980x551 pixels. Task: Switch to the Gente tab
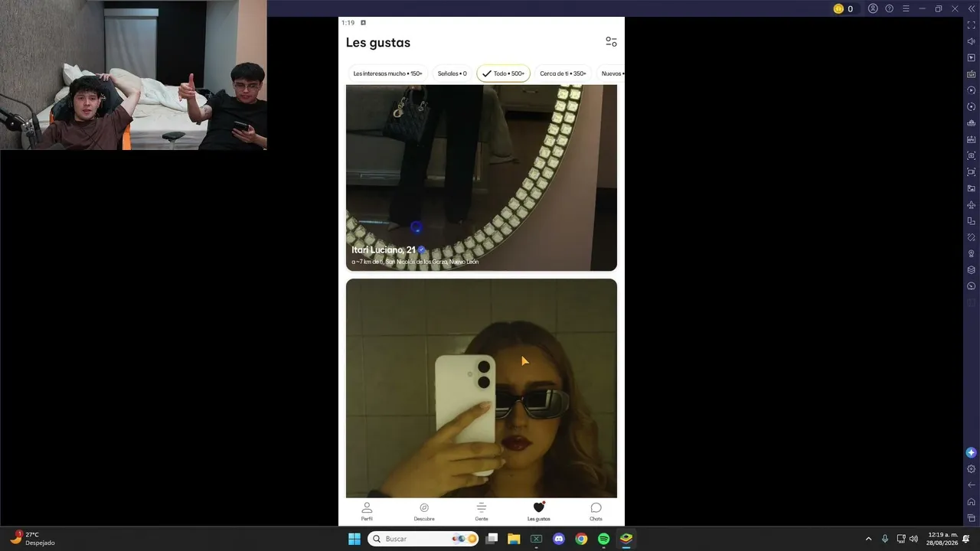(x=482, y=511)
